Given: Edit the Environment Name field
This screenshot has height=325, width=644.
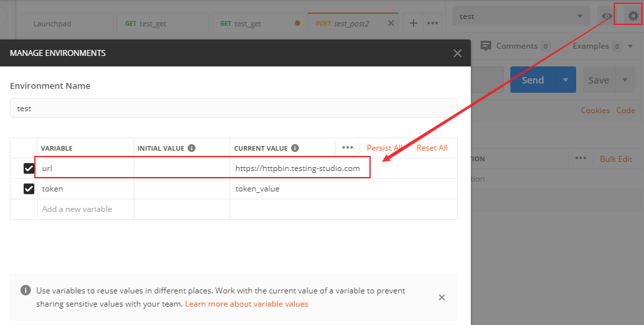Looking at the screenshot, I should pos(233,109).
